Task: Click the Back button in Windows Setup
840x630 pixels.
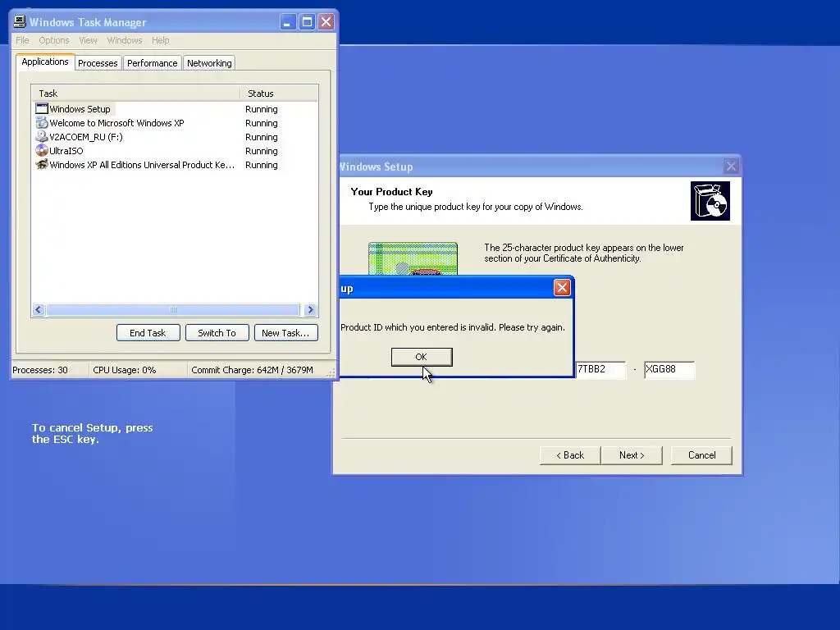Action: click(570, 455)
